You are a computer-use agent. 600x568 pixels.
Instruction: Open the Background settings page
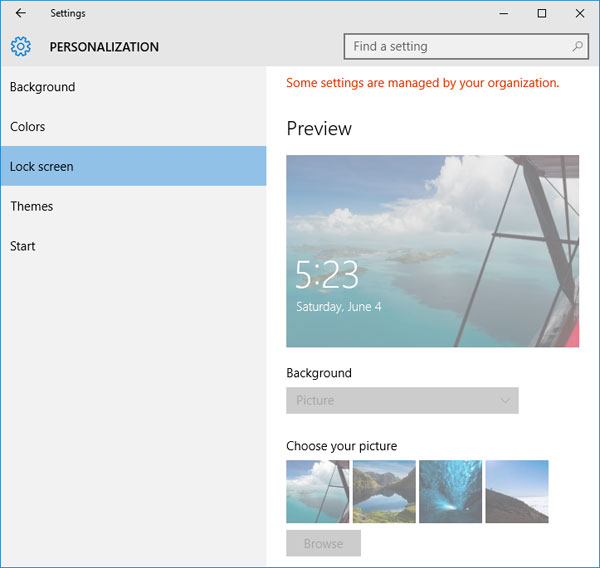[x=43, y=87]
